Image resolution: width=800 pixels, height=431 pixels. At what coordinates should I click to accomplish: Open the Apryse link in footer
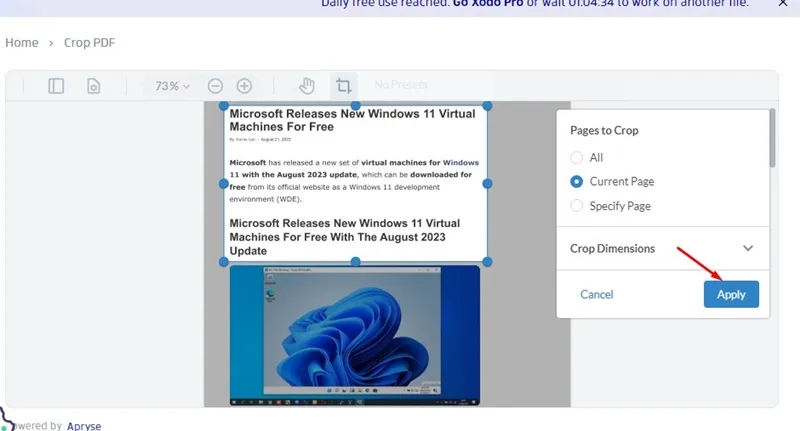pyautogui.click(x=84, y=426)
